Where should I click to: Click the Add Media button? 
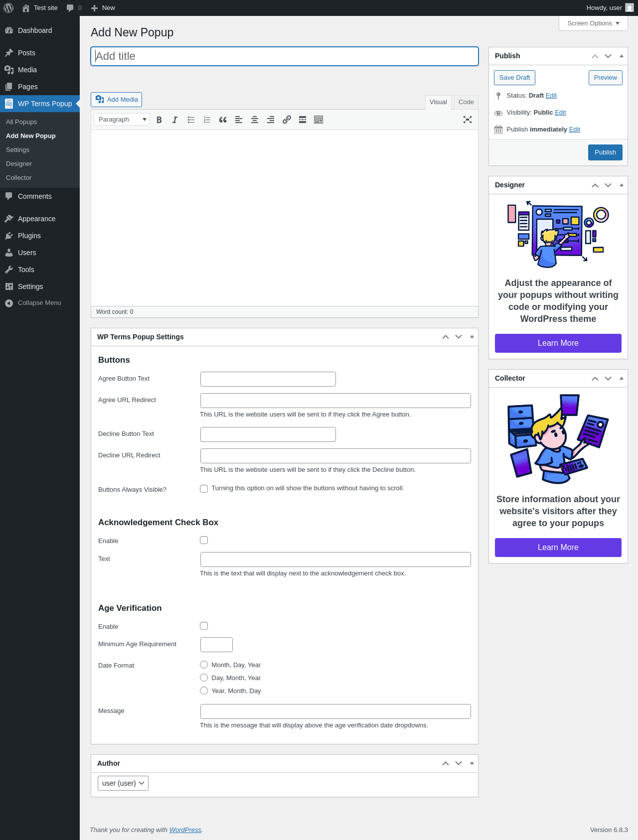(116, 100)
